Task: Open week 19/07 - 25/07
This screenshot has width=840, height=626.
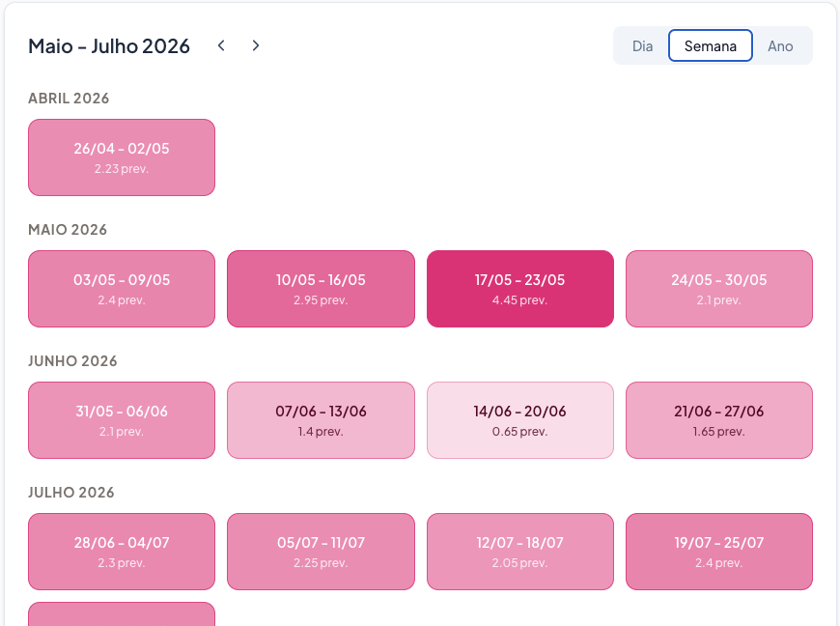Action: tap(719, 552)
